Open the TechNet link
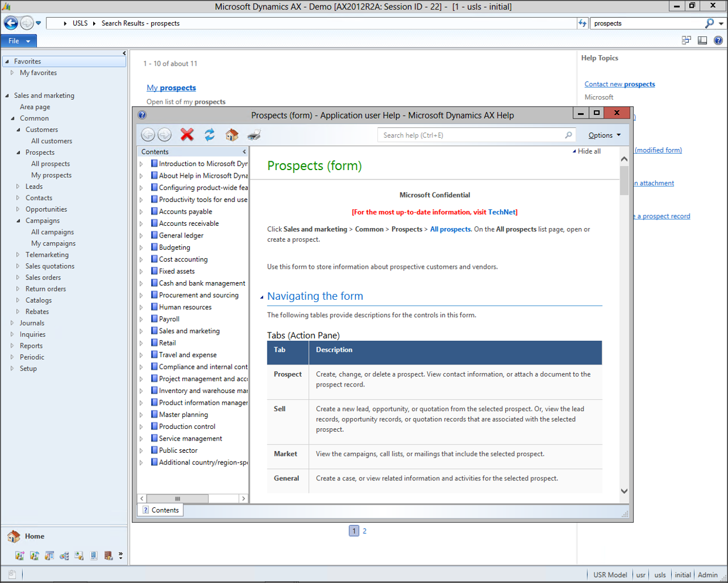Screen dimensions: 728x583 point(502,212)
